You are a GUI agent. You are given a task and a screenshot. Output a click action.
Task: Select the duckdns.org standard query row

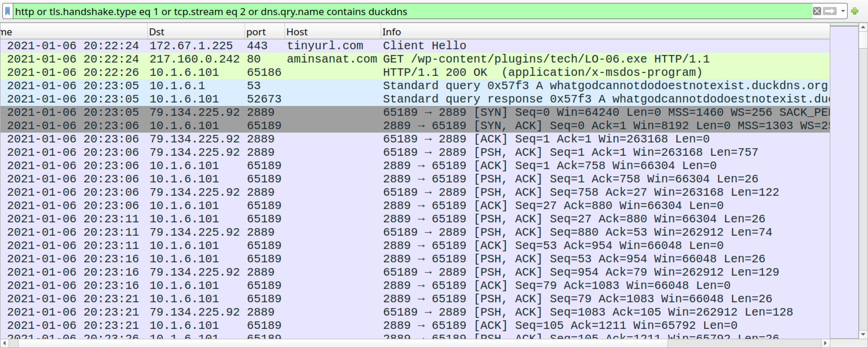415,86
